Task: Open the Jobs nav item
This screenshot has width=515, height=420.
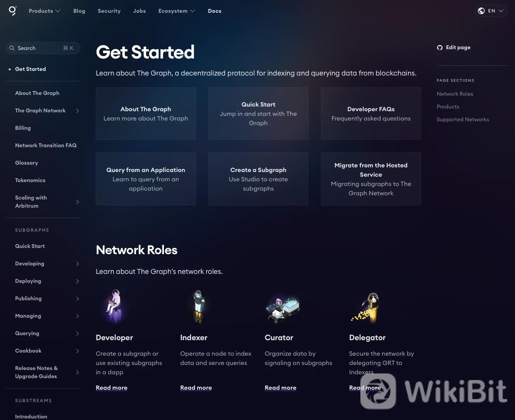Action: click(x=140, y=11)
